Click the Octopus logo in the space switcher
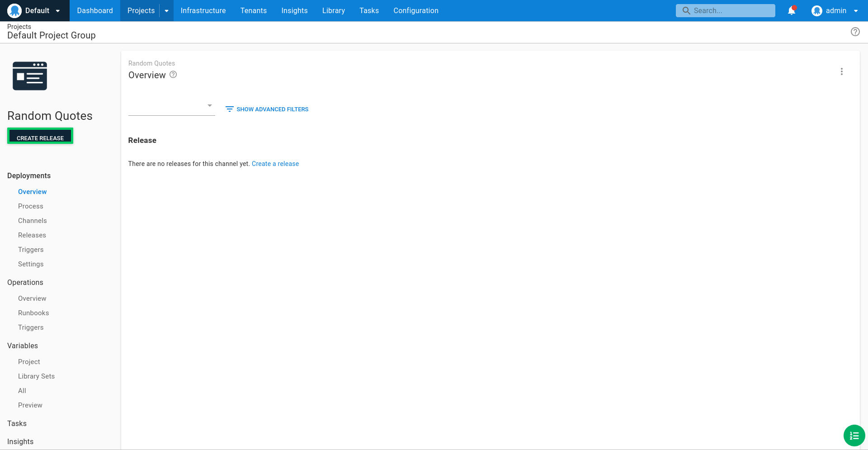Viewport: 868px width, 450px height. [14, 10]
